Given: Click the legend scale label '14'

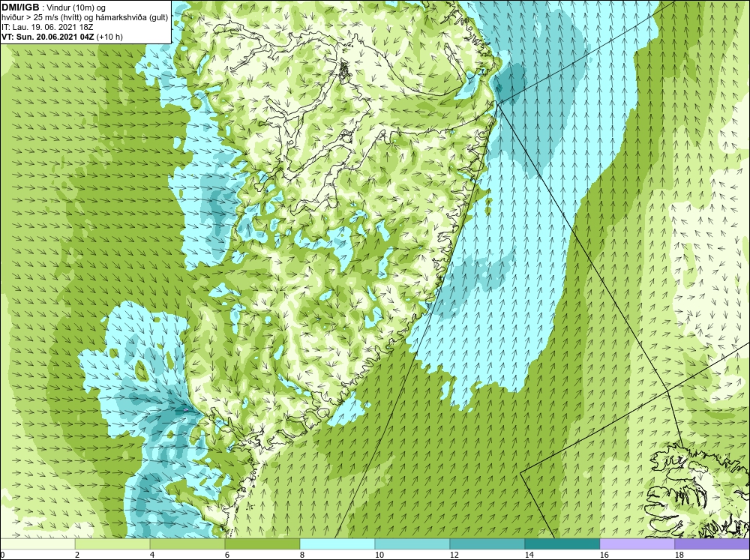Looking at the screenshot, I should (x=529, y=555).
